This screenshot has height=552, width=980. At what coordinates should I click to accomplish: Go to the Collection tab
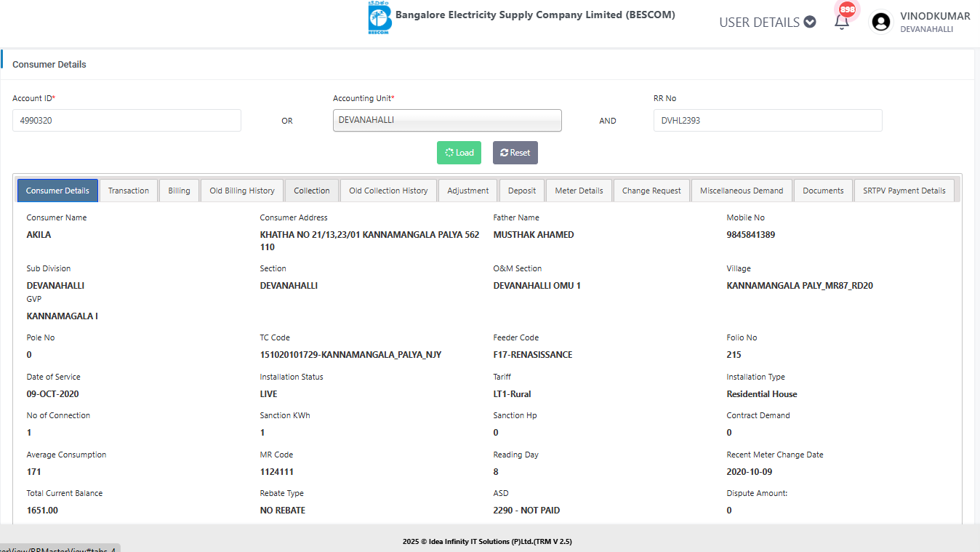pyautogui.click(x=312, y=191)
